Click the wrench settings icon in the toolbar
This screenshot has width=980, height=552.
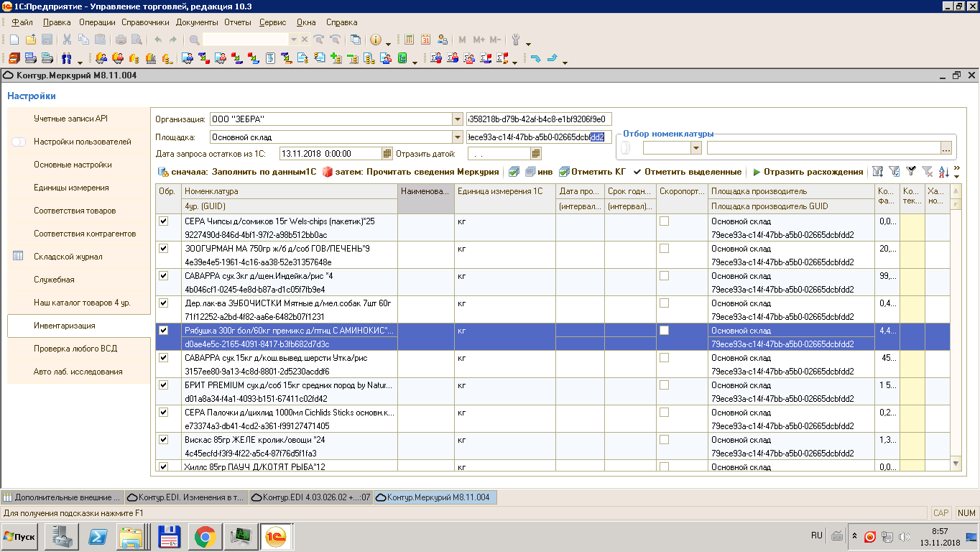coord(516,40)
